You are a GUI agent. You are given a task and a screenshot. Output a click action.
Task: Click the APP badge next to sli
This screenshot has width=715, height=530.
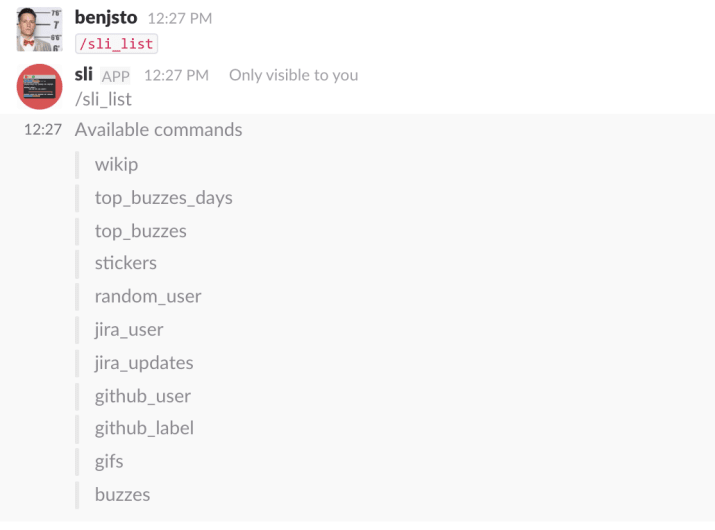(x=115, y=76)
